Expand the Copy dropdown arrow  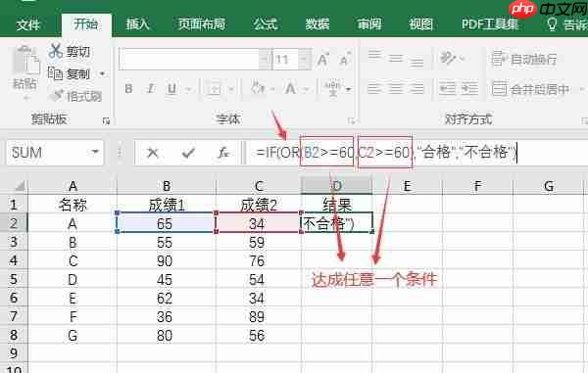click(102, 73)
